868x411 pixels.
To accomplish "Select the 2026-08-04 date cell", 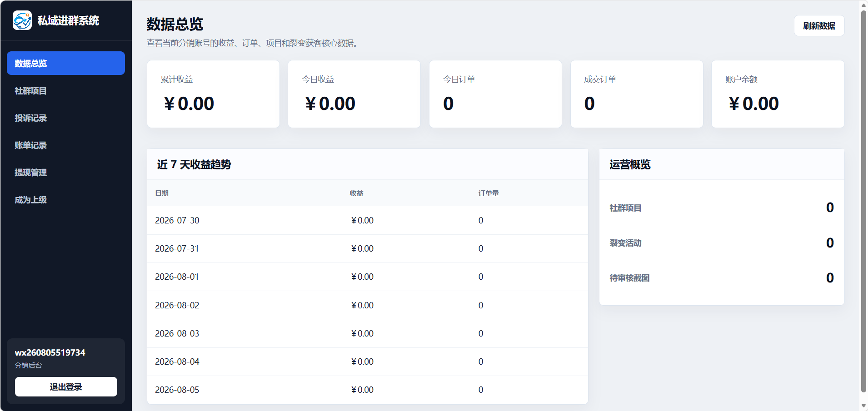I will pos(177,361).
